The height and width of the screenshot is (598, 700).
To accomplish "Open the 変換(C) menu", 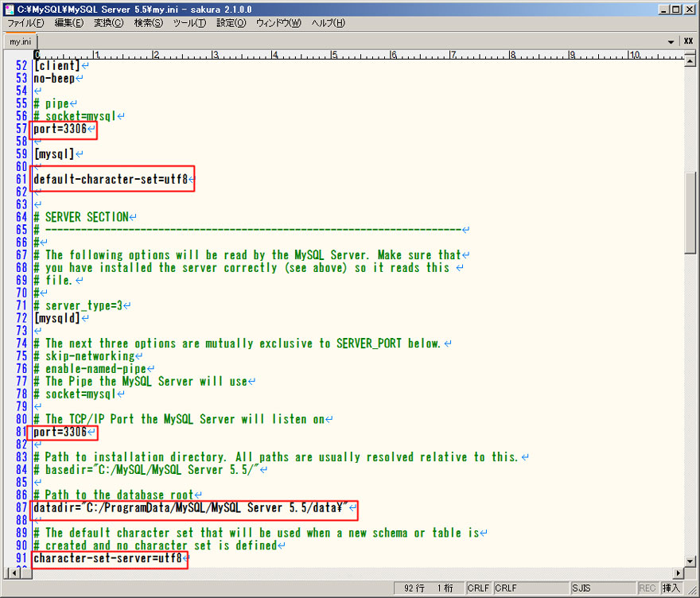I will [108, 23].
